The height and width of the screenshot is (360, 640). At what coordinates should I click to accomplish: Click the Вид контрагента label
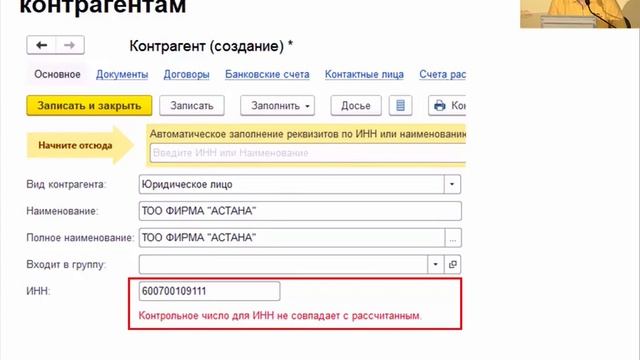(66, 184)
